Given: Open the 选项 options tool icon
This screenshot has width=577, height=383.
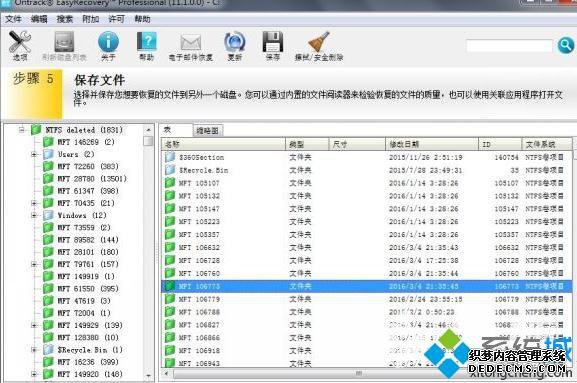Looking at the screenshot, I should click(20, 42).
